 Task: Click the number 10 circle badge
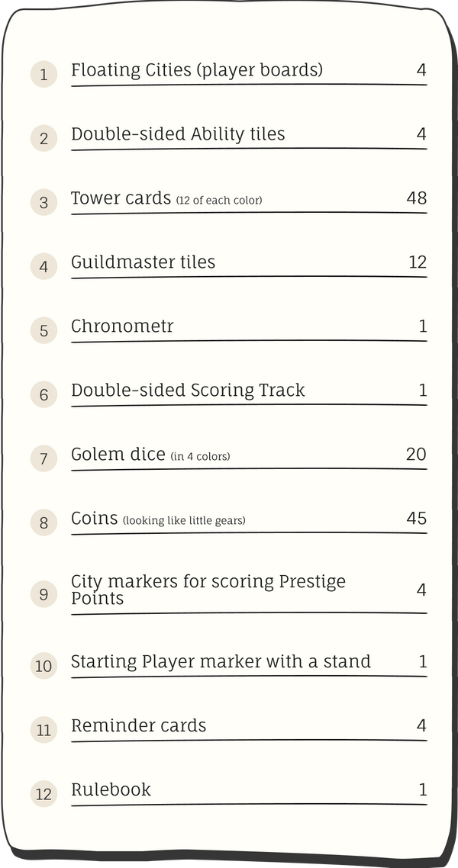pyautogui.click(x=44, y=666)
